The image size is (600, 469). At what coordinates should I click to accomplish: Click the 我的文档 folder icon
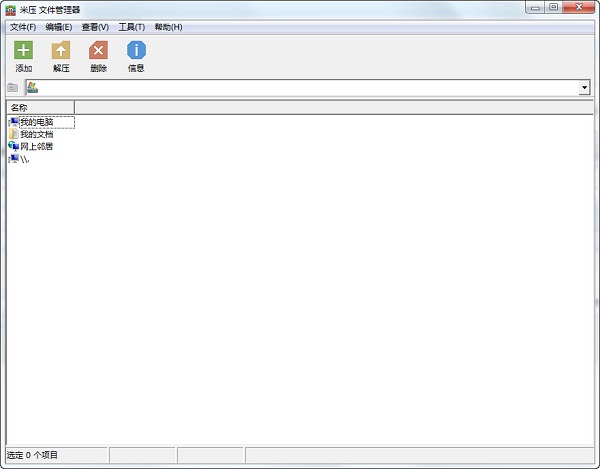tap(13, 134)
